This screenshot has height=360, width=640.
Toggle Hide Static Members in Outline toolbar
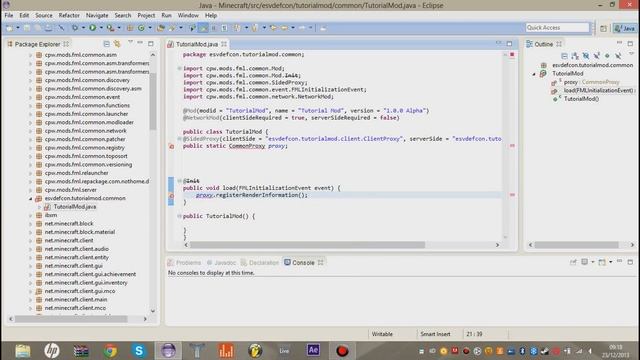click(x=597, y=56)
